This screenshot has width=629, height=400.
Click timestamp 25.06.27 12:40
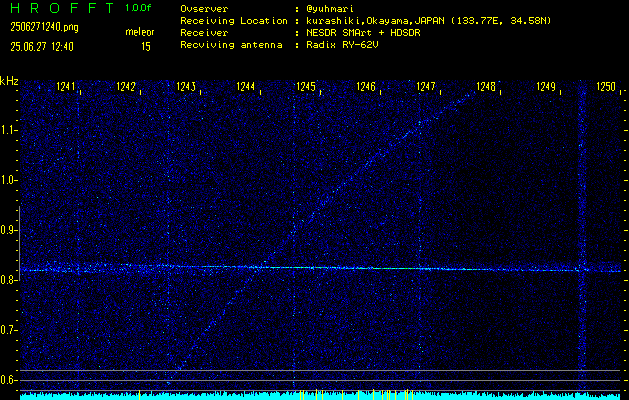click(x=42, y=47)
